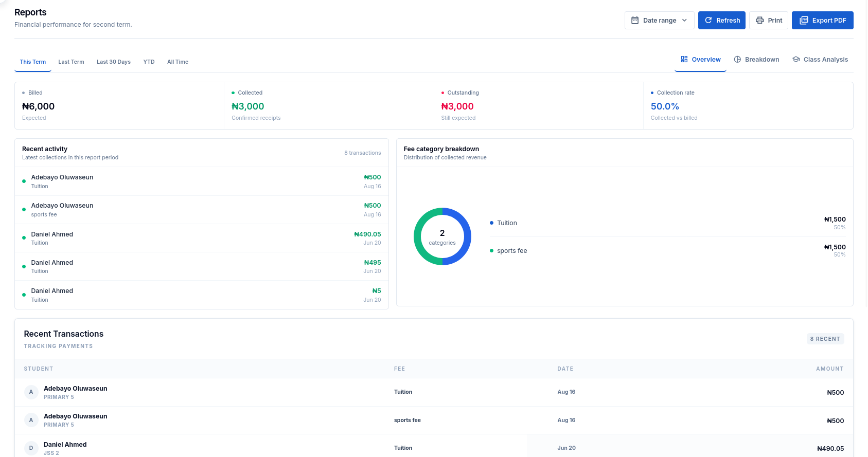Click the Reports page heading

tap(30, 12)
